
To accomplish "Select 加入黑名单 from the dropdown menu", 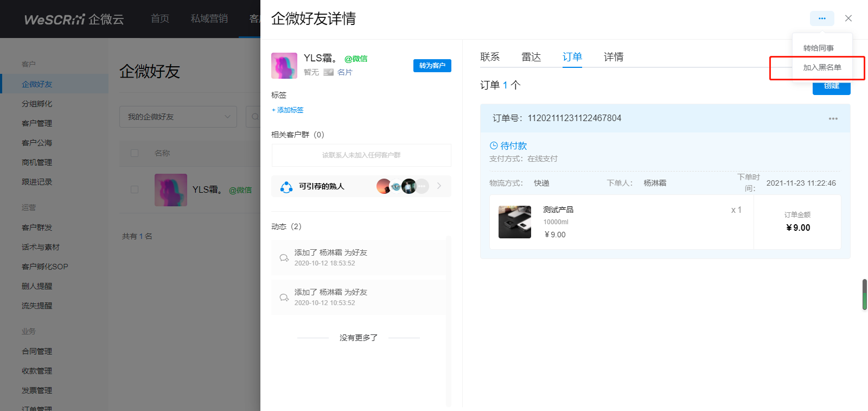I will tap(822, 67).
